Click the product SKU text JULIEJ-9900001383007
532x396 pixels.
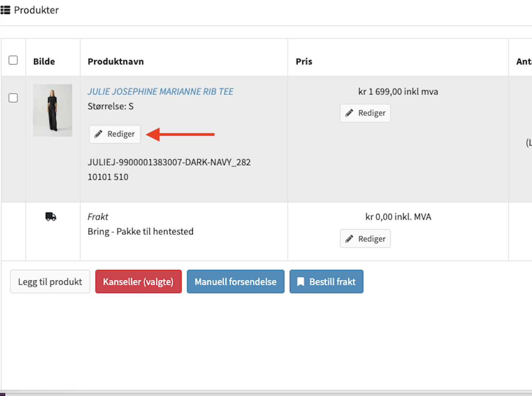click(x=169, y=162)
